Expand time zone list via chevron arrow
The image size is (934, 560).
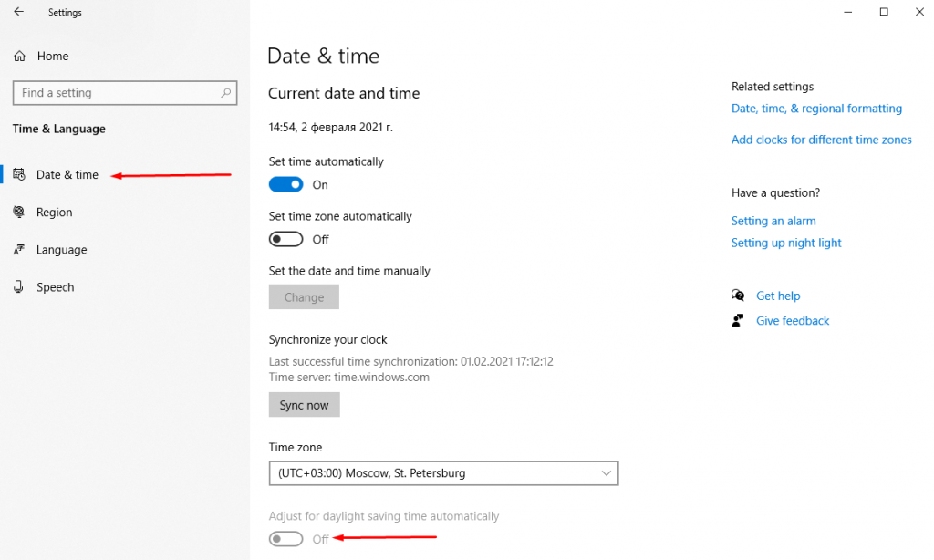[x=607, y=473]
